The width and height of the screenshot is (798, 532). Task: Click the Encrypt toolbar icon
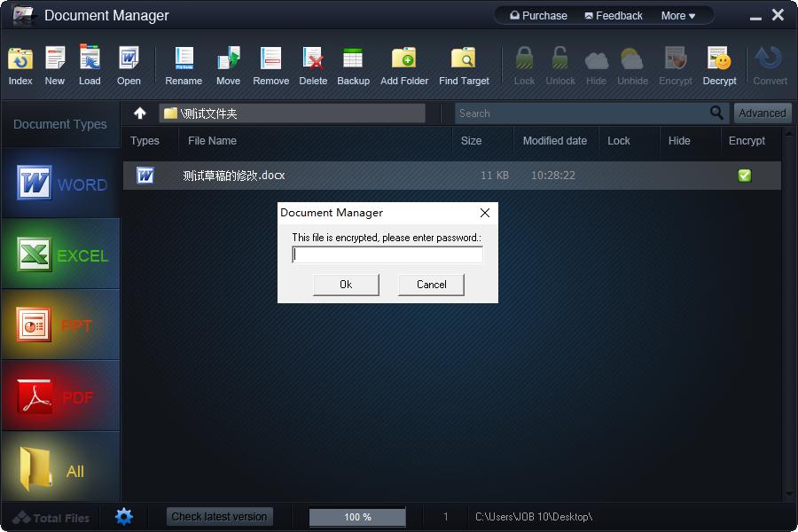(x=676, y=58)
